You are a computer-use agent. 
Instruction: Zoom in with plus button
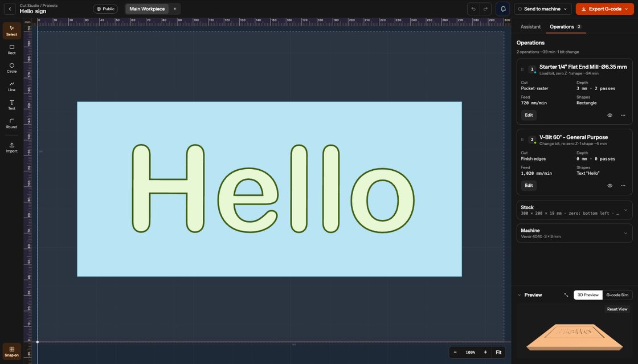(485, 353)
